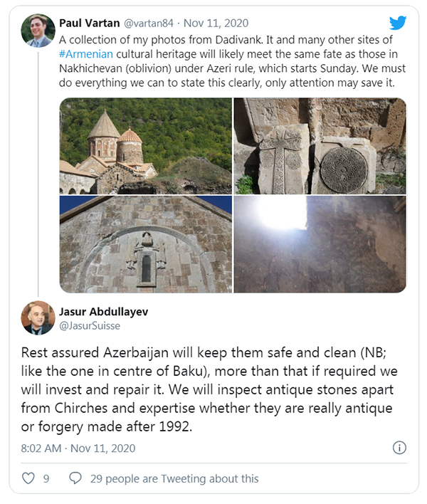Image resolution: width=427 pixels, height=504 pixels.
Task: Open the sunlit interior wall photo
Action: click(320, 244)
